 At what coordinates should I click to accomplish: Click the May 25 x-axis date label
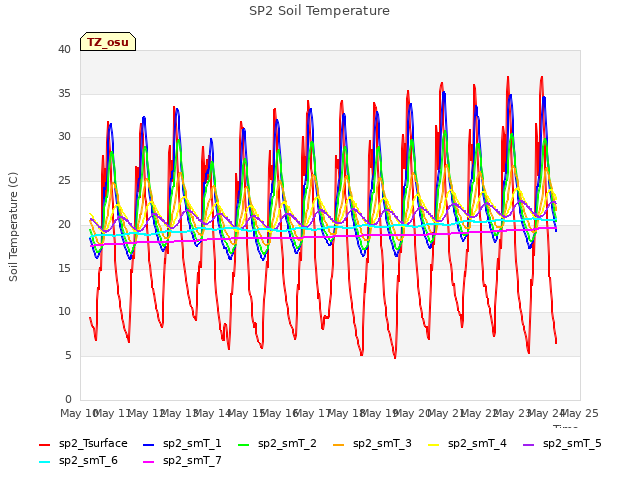point(580,413)
